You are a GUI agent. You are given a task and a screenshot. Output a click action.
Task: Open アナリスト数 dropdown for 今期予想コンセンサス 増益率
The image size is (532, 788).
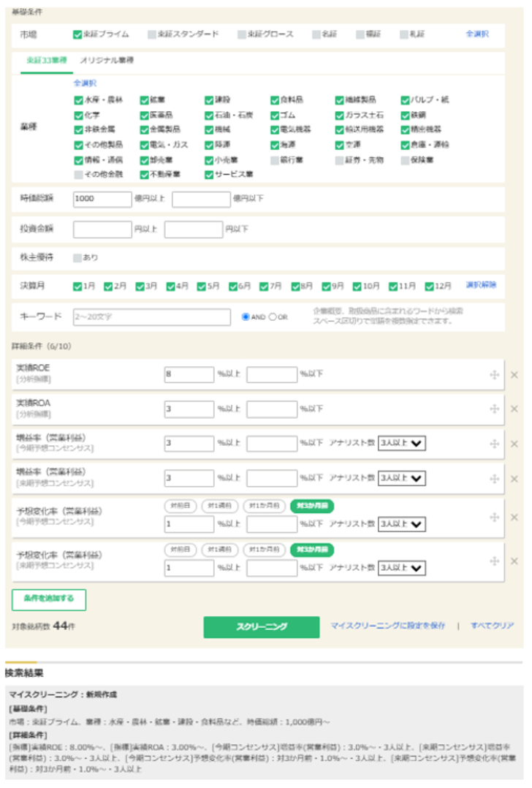401,443
